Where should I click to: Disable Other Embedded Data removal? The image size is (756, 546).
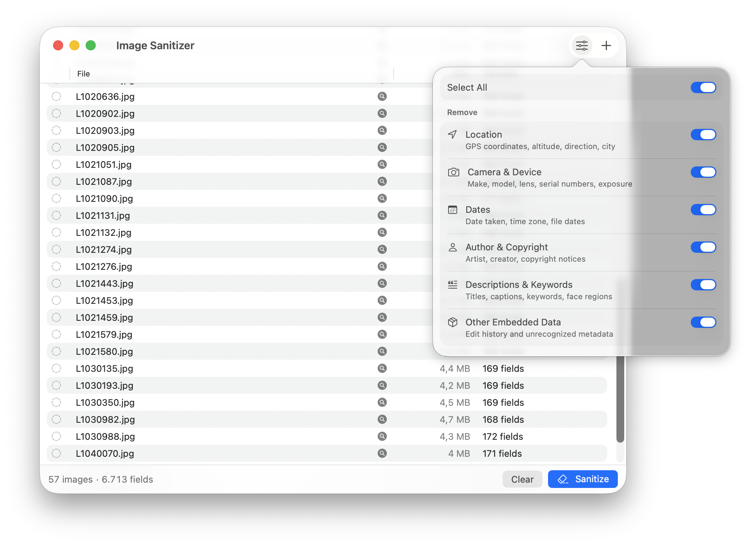click(x=703, y=322)
